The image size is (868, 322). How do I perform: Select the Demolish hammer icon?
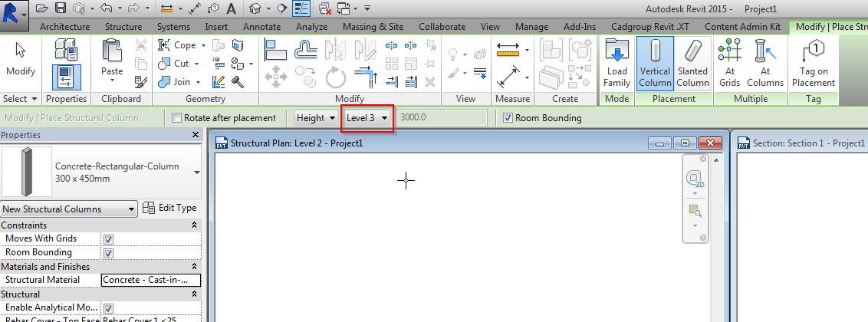click(x=238, y=82)
